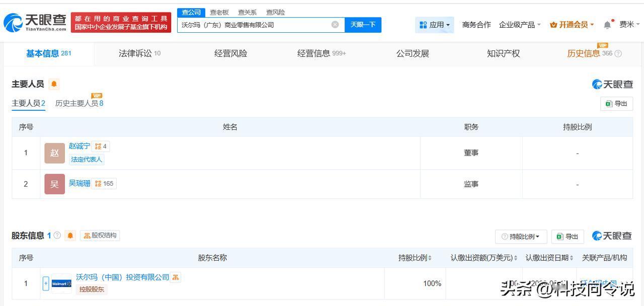
Task: Sort by 认缴出资额(万美元) column
Action: (516, 258)
